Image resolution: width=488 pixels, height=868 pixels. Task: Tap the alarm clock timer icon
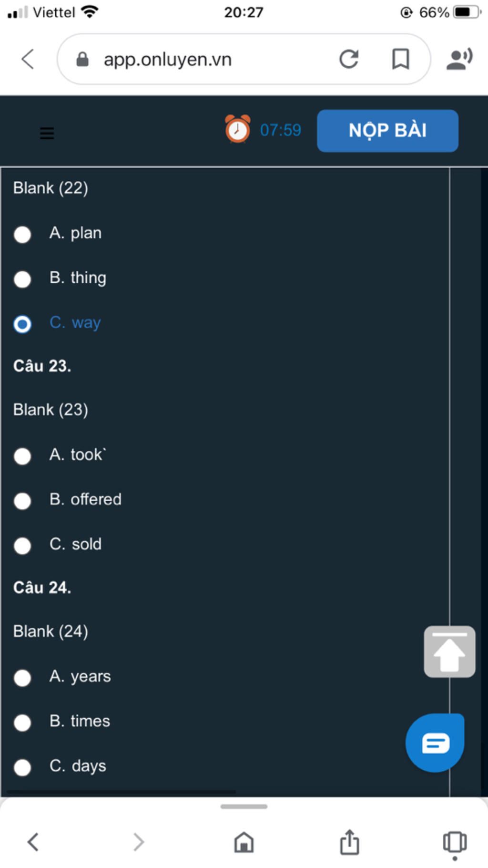click(237, 129)
